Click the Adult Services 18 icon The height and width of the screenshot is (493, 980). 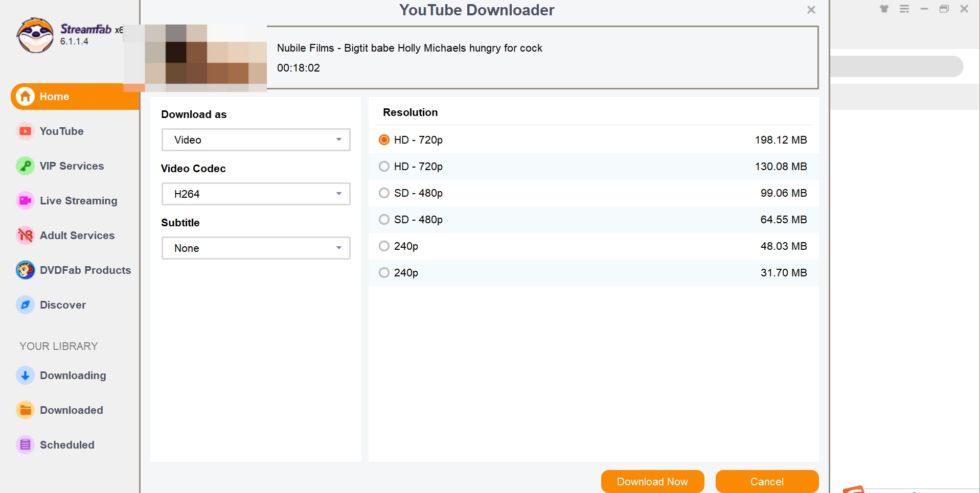25,236
